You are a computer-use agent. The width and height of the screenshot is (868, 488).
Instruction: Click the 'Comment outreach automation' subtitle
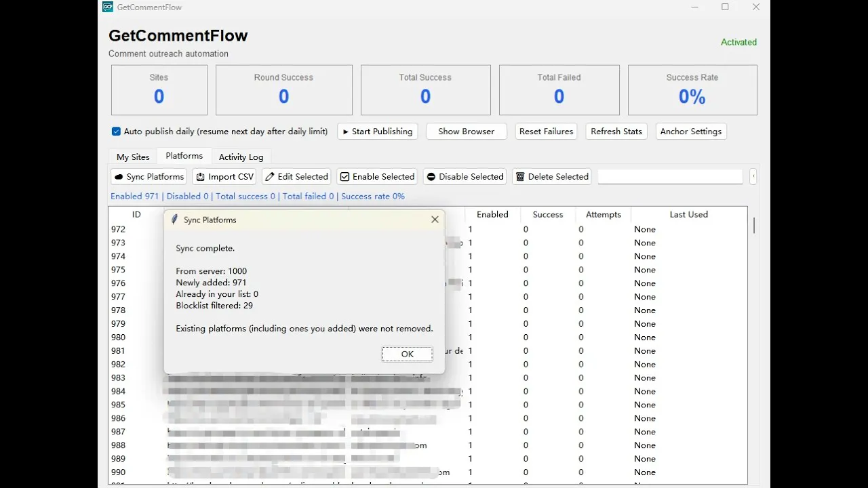(168, 54)
